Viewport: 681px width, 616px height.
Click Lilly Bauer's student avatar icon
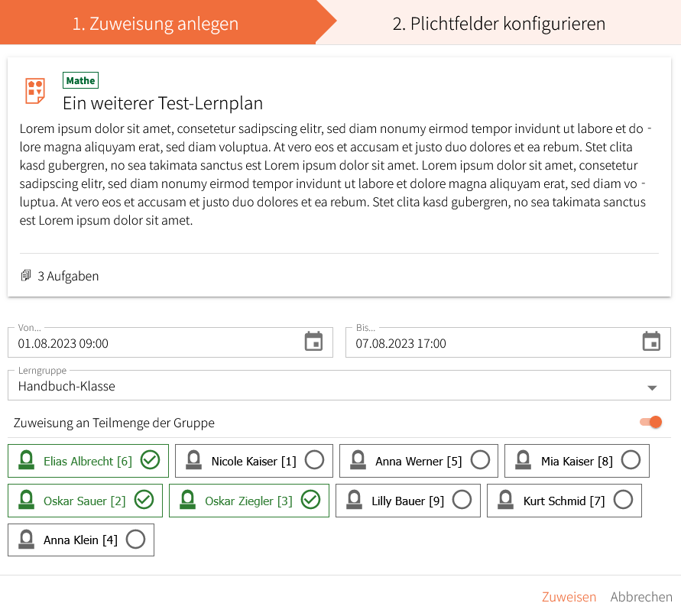(x=355, y=500)
